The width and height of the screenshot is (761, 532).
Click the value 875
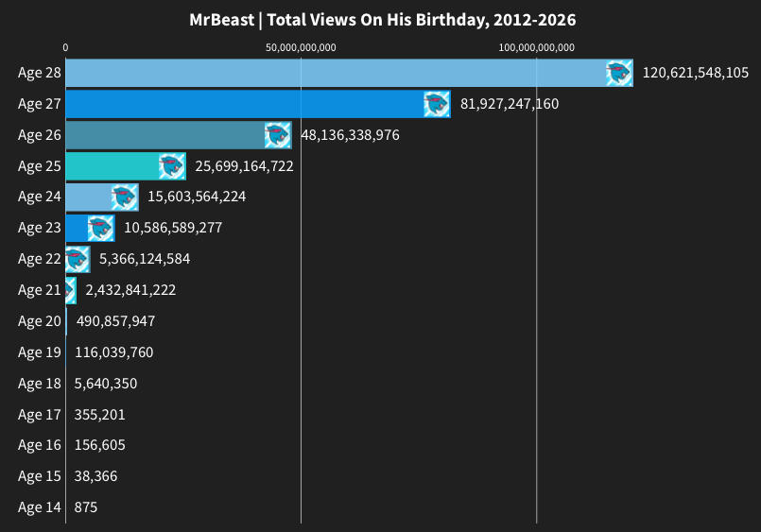pyautogui.click(x=86, y=507)
